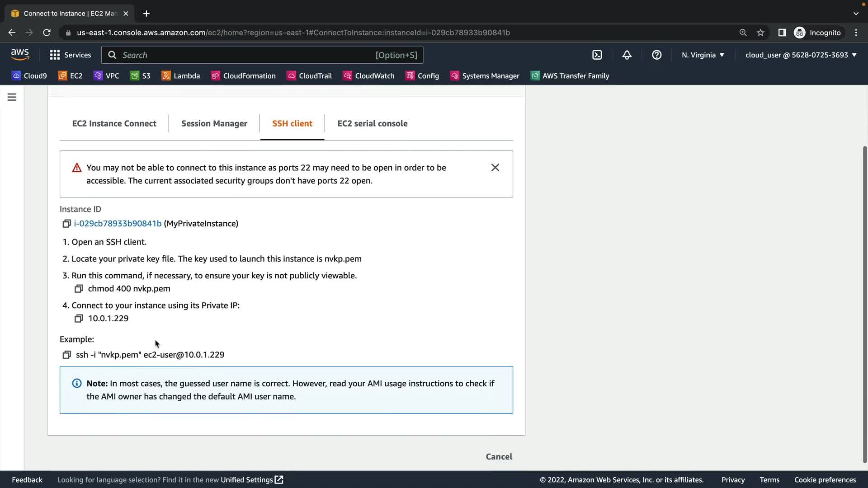Expand the N. Virginia region dropdown
This screenshot has width=868, height=488.
pos(703,55)
